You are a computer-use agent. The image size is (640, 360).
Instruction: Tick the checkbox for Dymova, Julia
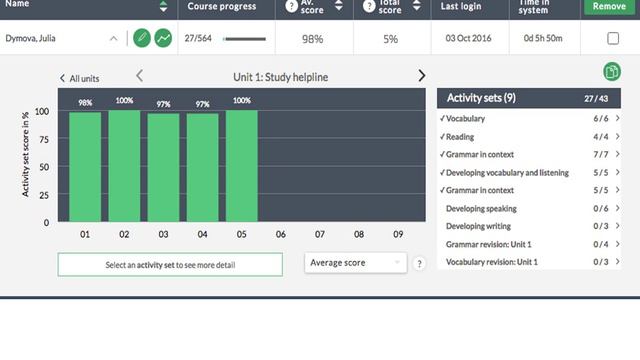(x=613, y=38)
